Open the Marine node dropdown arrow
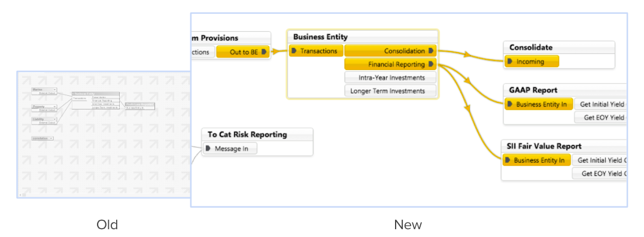Screen dimensions: 644x237 (x=54, y=89)
